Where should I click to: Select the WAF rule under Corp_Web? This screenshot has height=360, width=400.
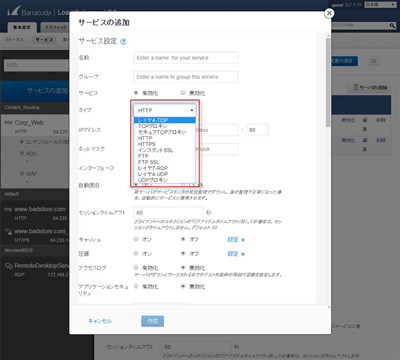coord(31,174)
